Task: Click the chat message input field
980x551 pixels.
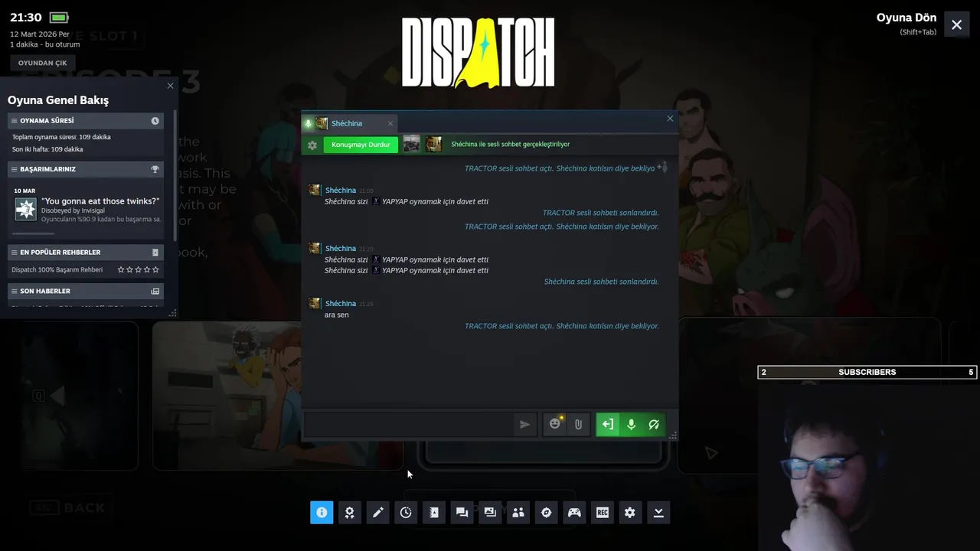Action: [x=409, y=424]
